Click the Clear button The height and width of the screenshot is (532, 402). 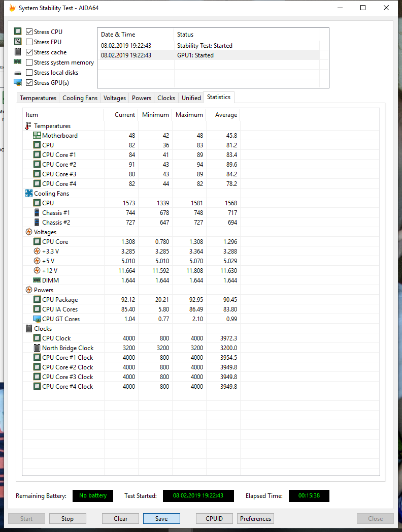click(121, 518)
